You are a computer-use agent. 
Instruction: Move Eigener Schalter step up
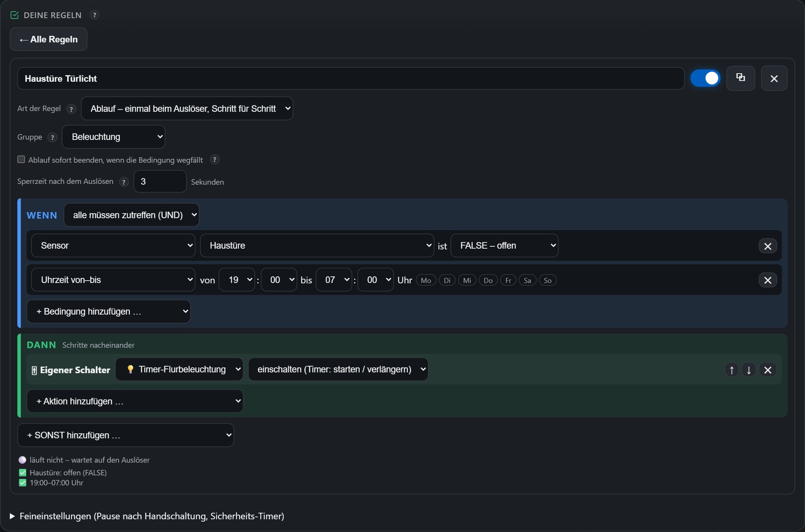pyautogui.click(x=732, y=370)
